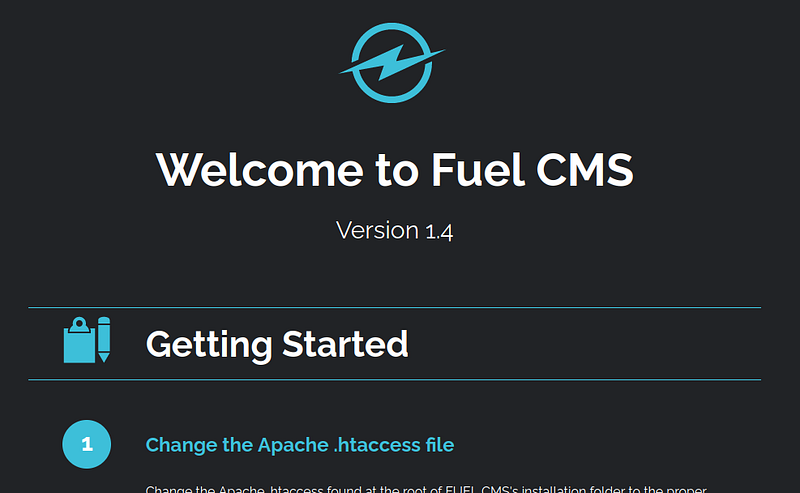The width and height of the screenshot is (800, 493).
Task: Click the word Fuel in the main title
Action: (x=478, y=170)
